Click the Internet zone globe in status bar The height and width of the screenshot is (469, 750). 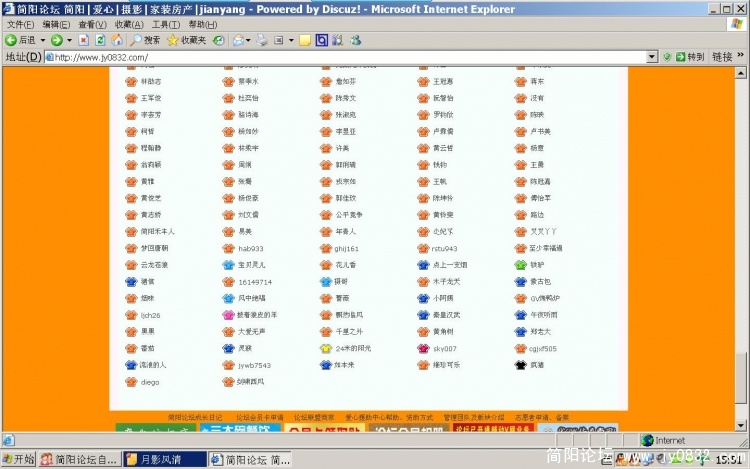647,440
